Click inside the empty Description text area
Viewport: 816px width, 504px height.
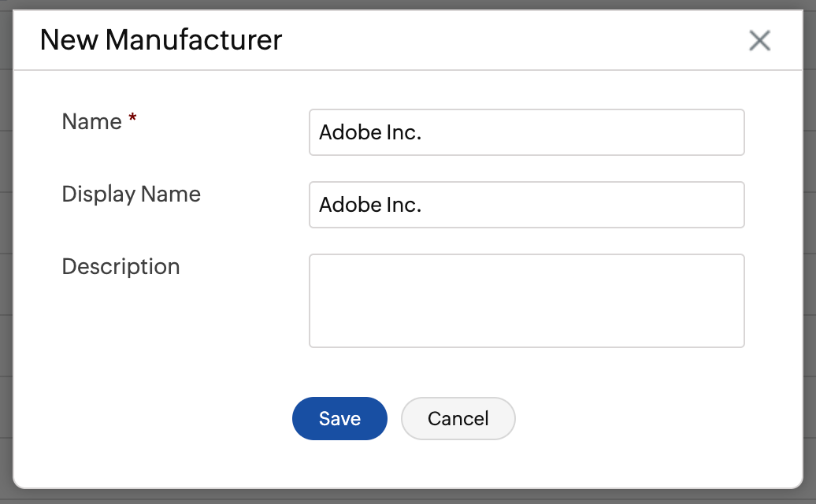526,300
